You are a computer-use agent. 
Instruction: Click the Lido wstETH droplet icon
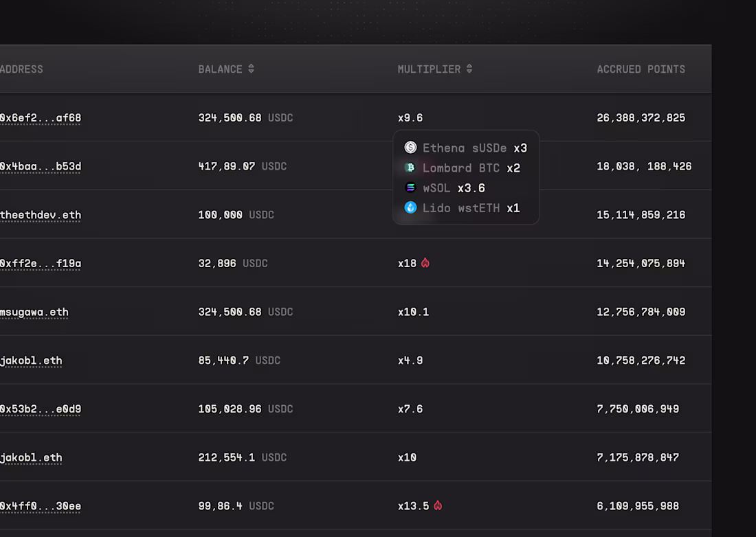point(410,207)
